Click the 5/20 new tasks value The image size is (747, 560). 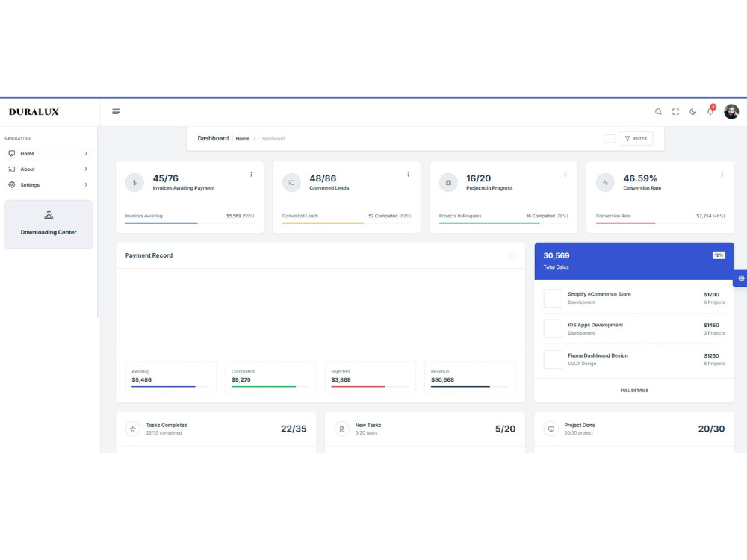coord(505,429)
